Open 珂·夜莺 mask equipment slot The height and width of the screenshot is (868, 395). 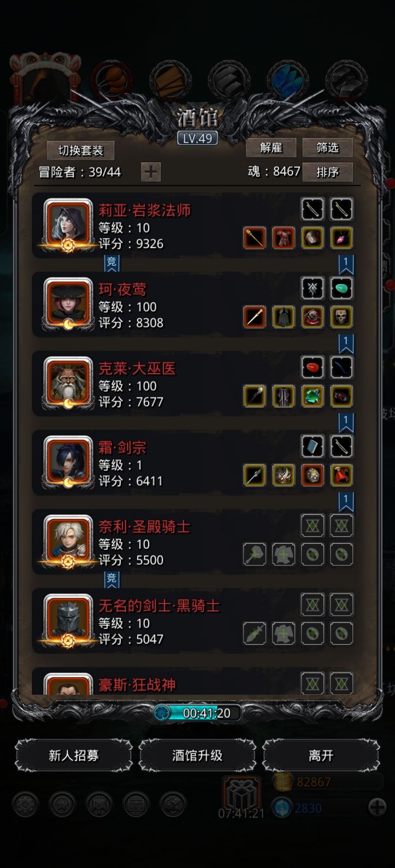tap(341, 317)
